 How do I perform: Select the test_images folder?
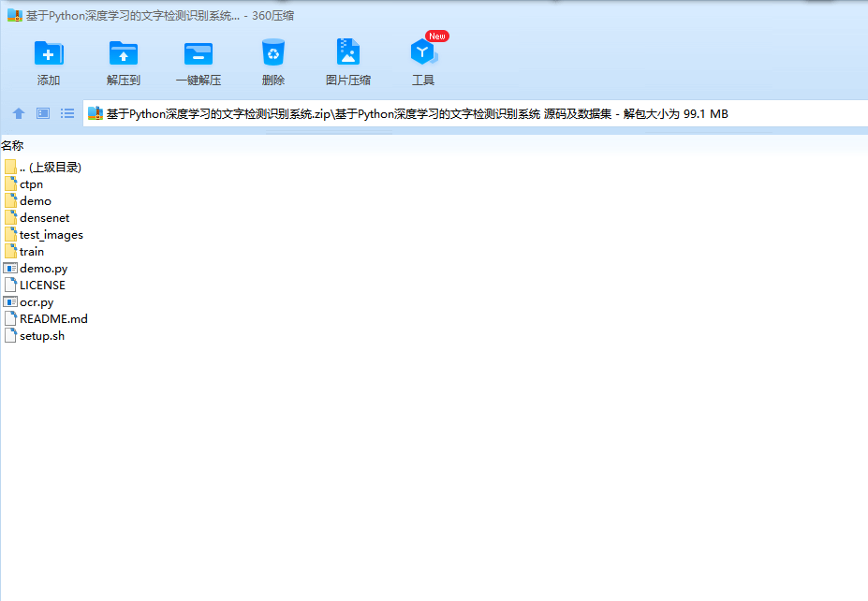pos(44,235)
